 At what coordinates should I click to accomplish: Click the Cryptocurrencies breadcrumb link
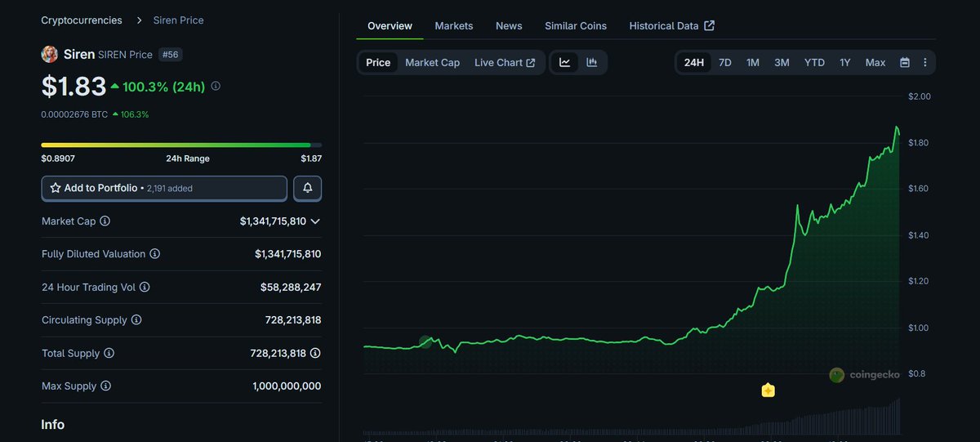(x=82, y=20)
